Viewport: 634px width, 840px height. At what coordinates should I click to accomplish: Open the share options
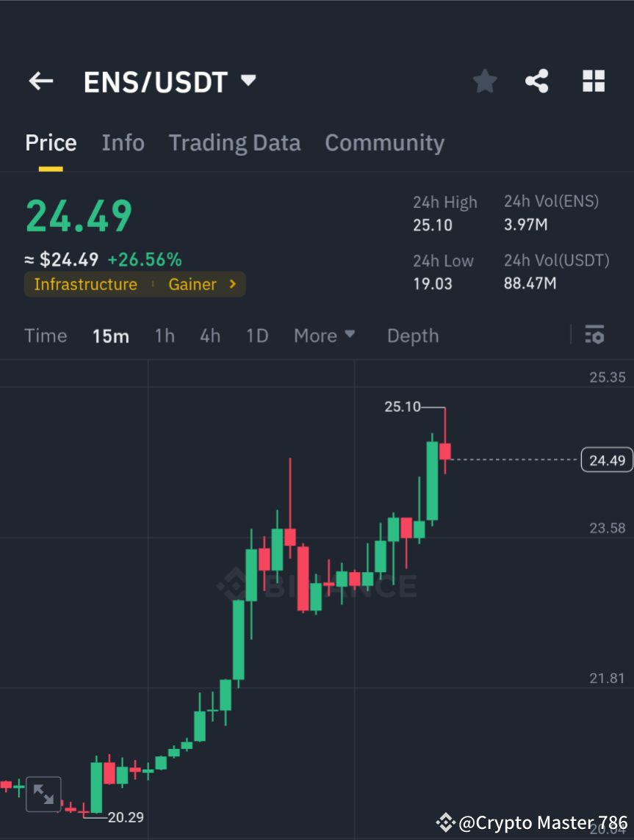point(537,81)
